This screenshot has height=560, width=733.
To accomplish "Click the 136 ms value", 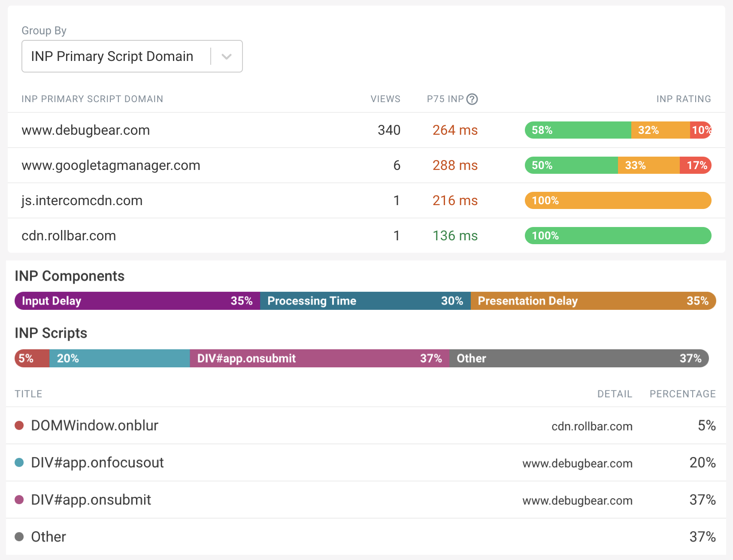I will pyautogui.click(x=455, y=236).
